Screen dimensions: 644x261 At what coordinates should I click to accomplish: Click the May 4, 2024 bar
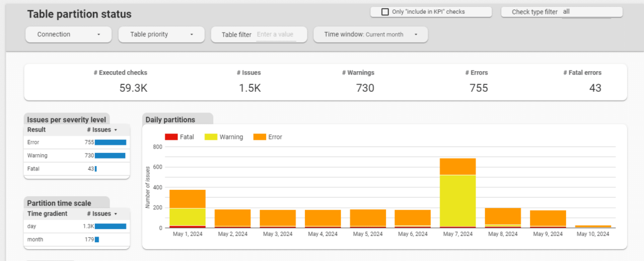[x=323, y=219]
